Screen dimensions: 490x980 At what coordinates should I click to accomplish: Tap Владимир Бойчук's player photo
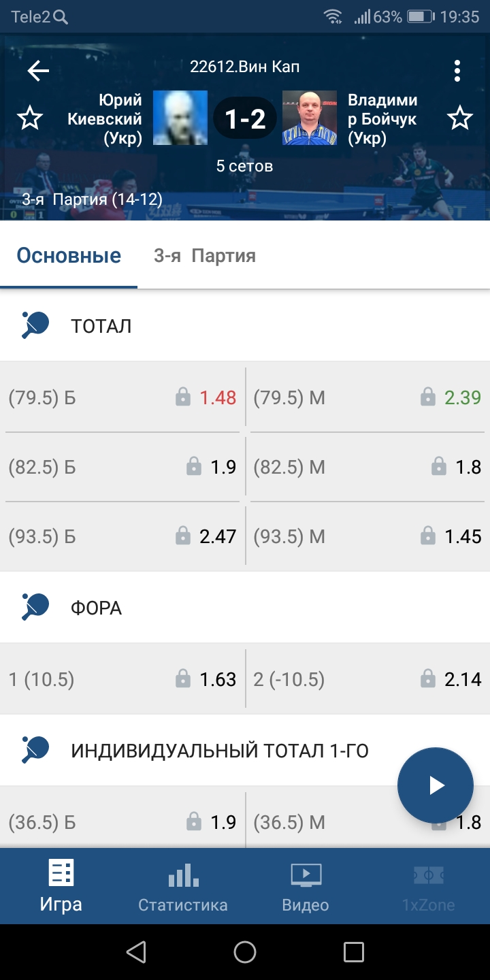310,118
